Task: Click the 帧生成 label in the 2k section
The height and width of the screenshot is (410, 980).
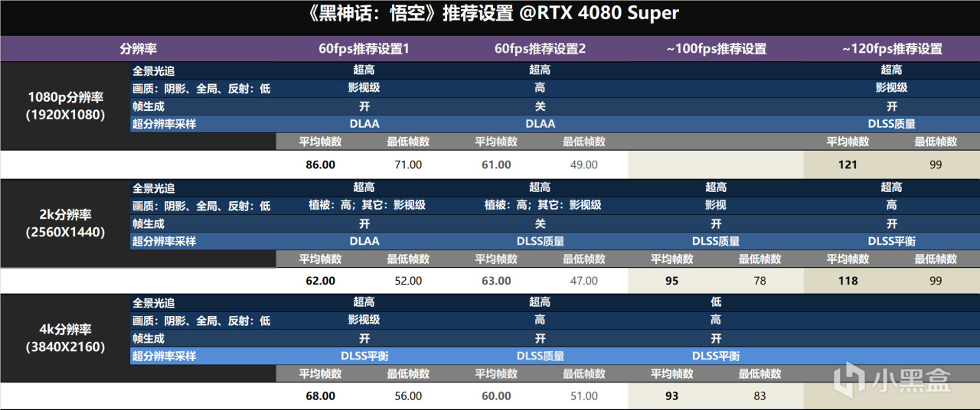Action: pyautogui.click(x=148, y=223)
